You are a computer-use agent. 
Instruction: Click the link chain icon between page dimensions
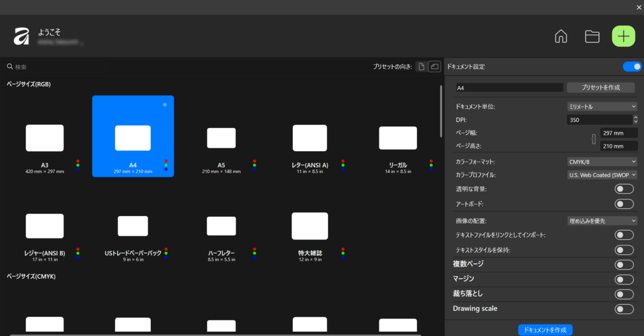point(594,139)
